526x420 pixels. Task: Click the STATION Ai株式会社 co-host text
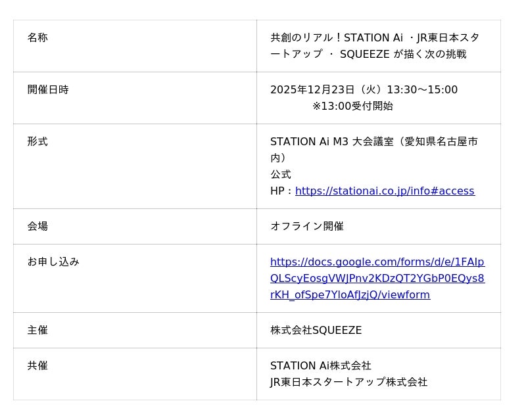coord(321,366)
